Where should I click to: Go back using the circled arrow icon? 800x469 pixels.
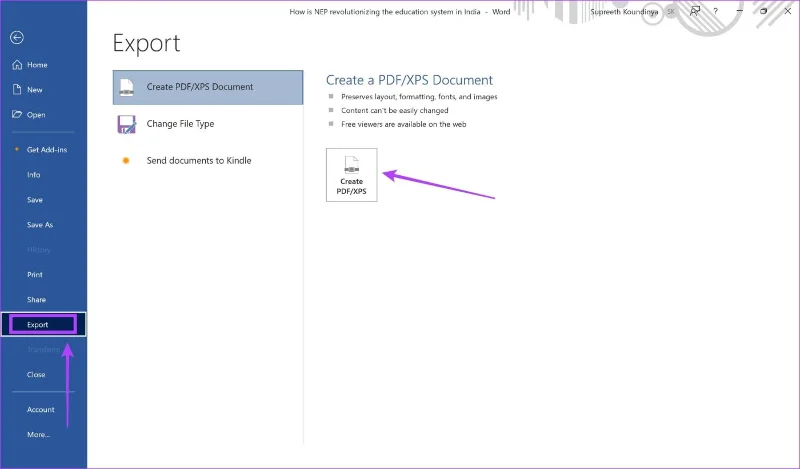pos(17,37)
